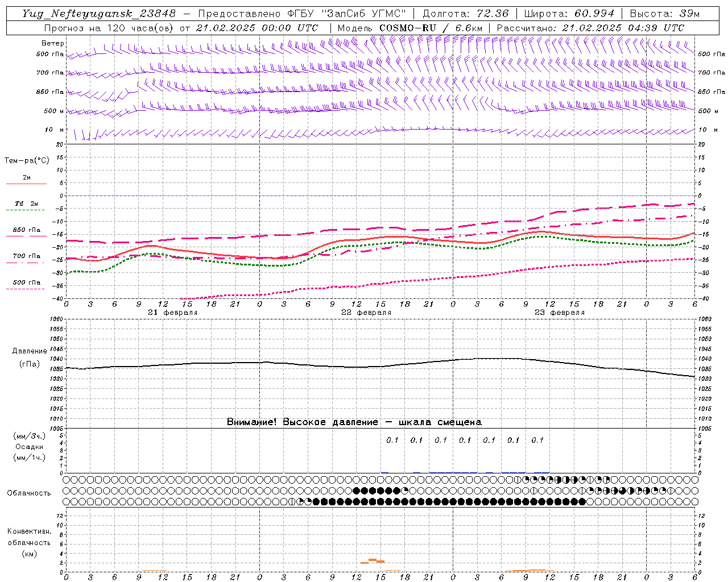Click the 700 гПа temperature legend entry
Image resolution: width=728 pixels, height=582 pixels.
pyautogui.click(x=26, y=258)
